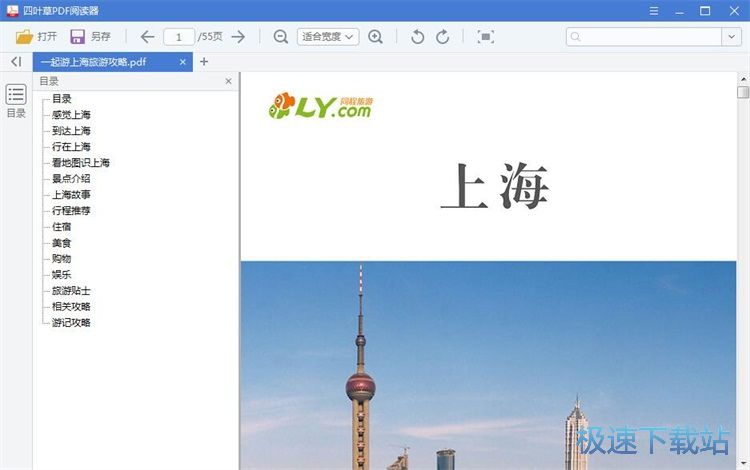Close the 一起游上海旅游攻略.pdf tab
Viewport: 750px width, 470px height.
[x=183, y=62]
